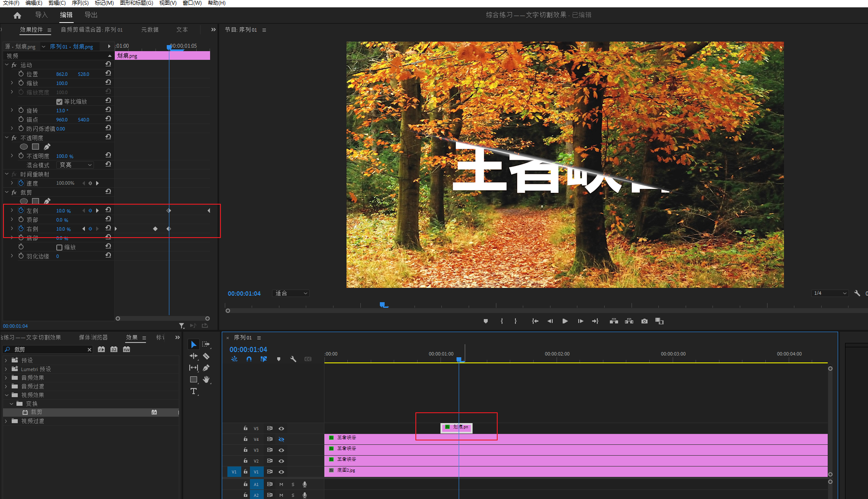
Task: Click the Export Frame camera icon
Action: click(x=645, y=321)
